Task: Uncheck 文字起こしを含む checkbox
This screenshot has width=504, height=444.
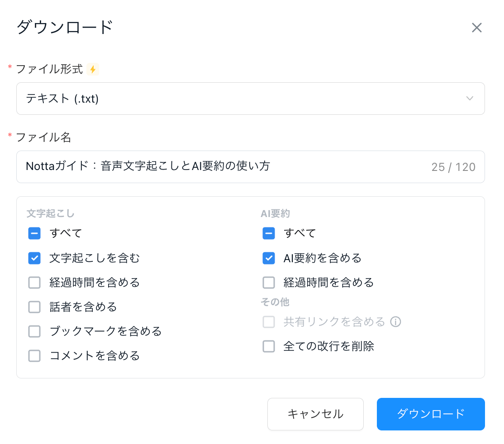Action: [34, 258]
